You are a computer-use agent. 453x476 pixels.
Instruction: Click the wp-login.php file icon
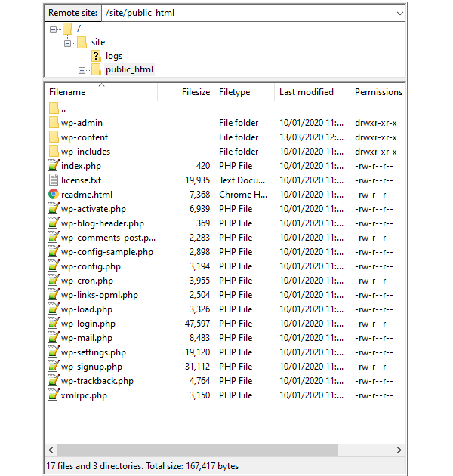coord(53,323)
